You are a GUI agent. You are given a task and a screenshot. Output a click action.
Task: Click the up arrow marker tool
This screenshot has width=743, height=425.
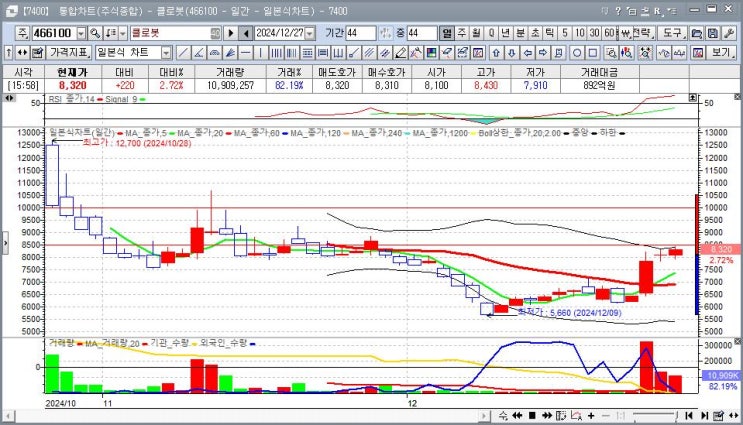(x=496, y=53)
